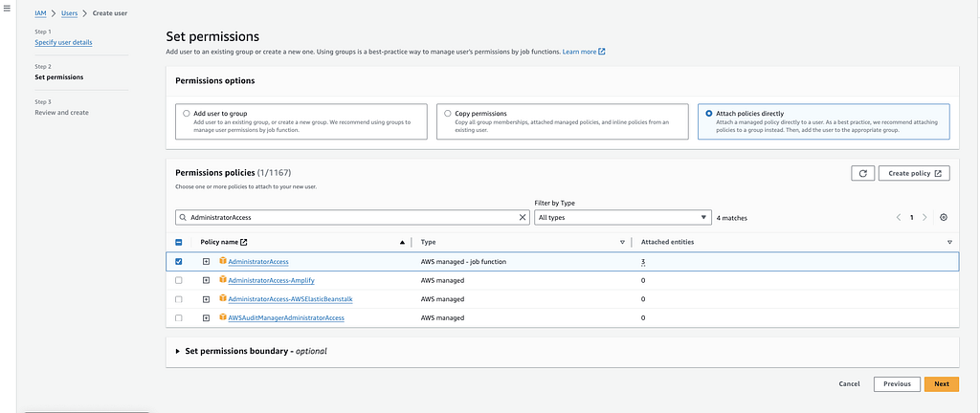Open the AdministratorAccess-Amplify policy link
This screenshot has width=980, height=413.
(271, 280)
